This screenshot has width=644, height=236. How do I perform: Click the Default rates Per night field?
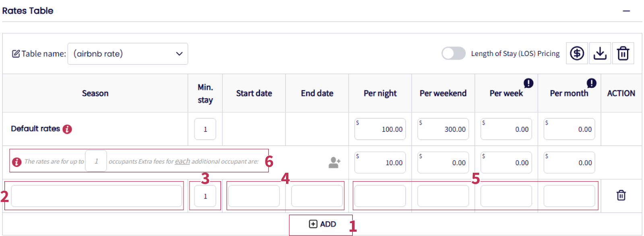(x=380, y=129)
